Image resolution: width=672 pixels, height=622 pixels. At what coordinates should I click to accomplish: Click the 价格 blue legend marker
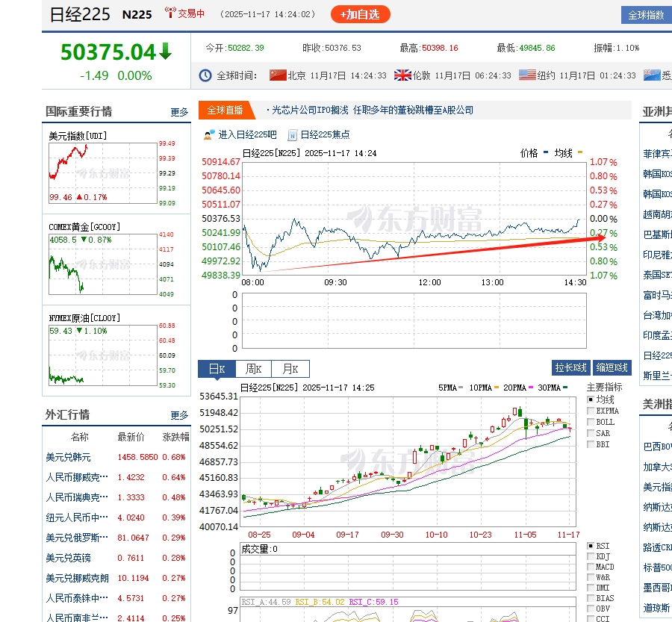(546, 152)
